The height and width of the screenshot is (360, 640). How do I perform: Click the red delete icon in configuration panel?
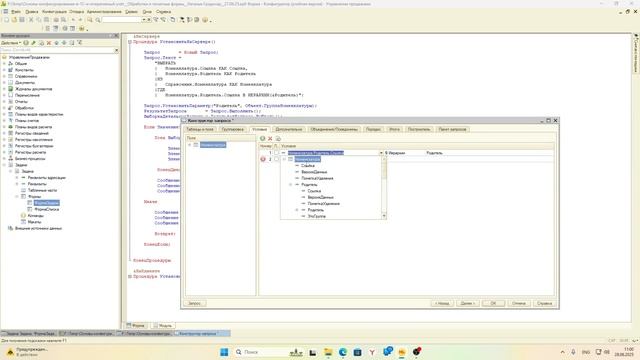(x=49, y=42)
